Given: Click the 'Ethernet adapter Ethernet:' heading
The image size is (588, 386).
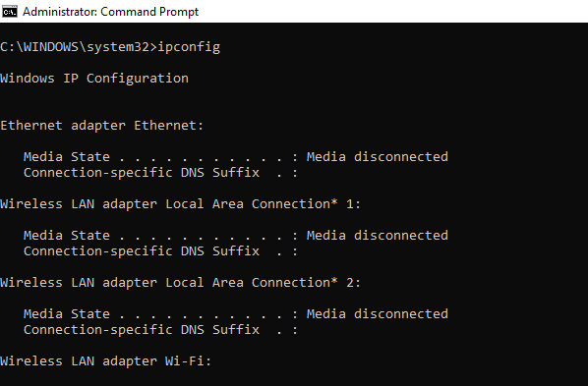Looking at the screenshot, I should (x=101, y=125).
